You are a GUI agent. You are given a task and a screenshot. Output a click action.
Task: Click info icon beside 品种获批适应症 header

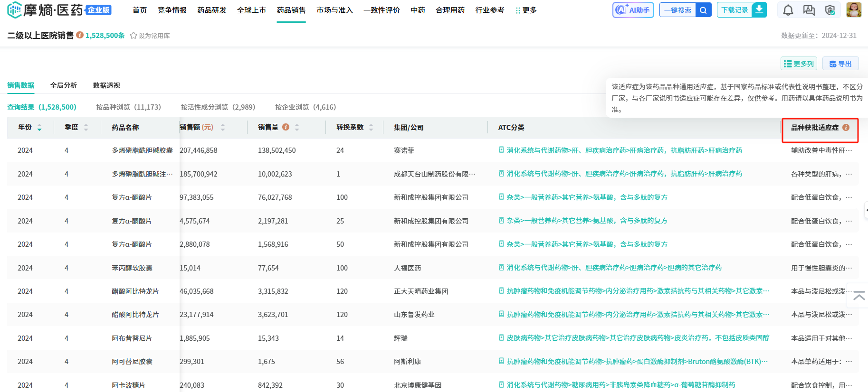[x=846, y=127]
